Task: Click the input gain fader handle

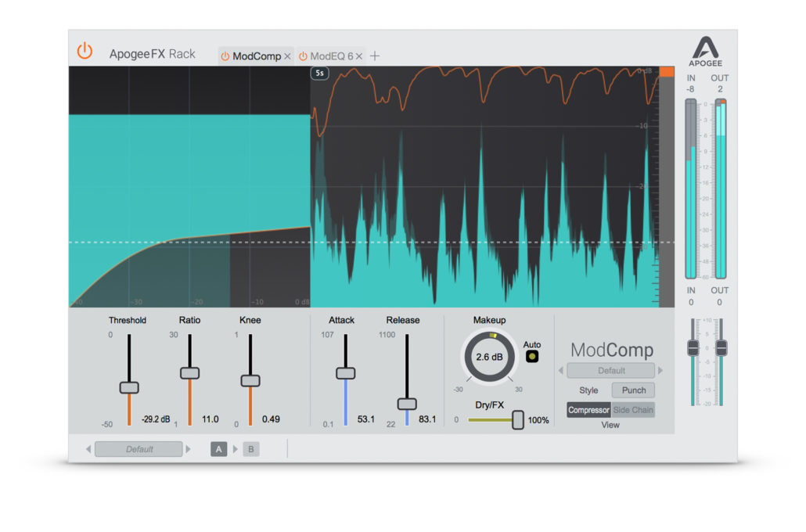Action: [x=693, y=348]
